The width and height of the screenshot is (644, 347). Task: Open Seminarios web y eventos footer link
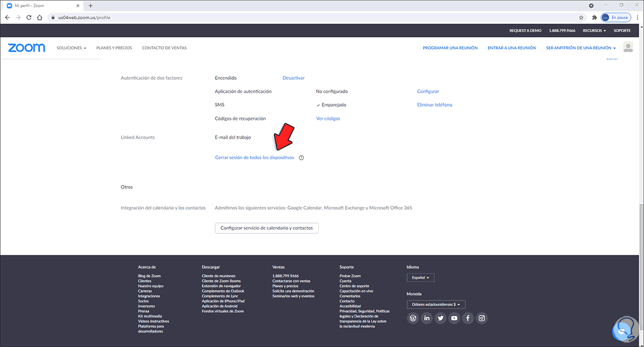[293, 296]
